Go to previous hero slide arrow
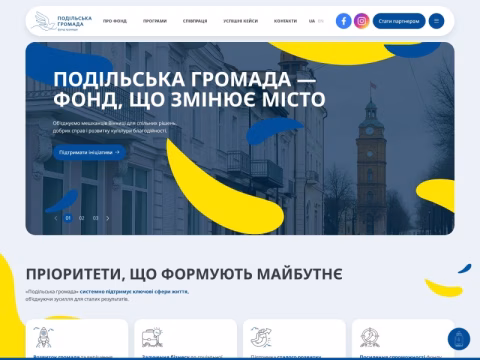 tap(56, 218)
